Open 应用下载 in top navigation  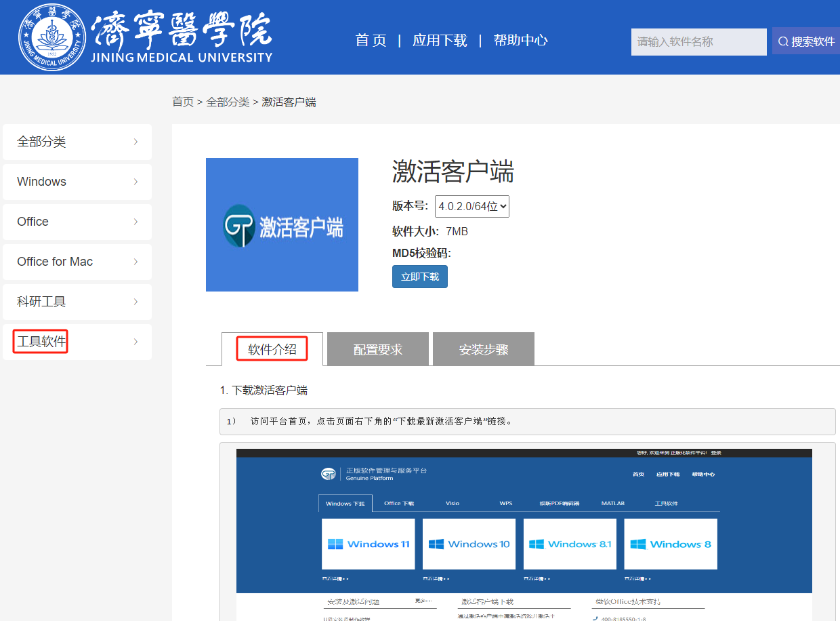click(x=440, y=40)
